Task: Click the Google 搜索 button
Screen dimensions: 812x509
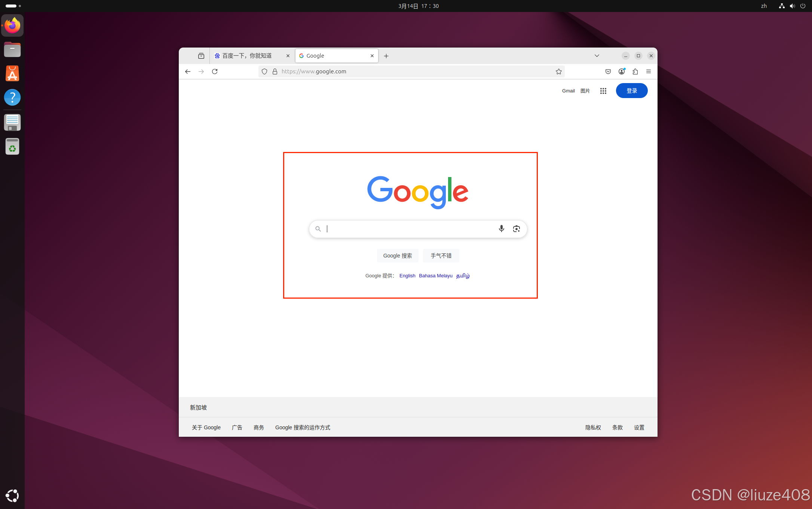Action: coord(397,256)
